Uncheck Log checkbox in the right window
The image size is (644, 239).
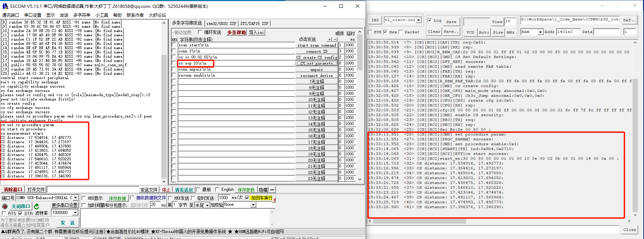[x=429, y=20]
